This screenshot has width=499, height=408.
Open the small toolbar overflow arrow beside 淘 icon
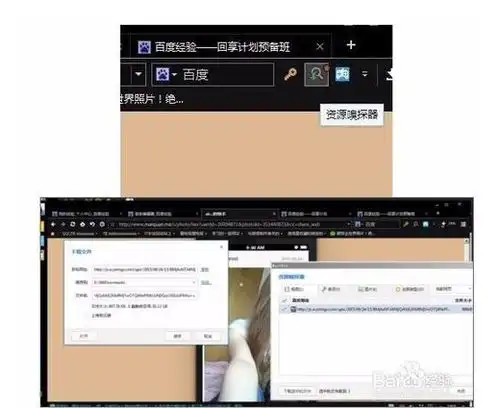pos(365,74)
